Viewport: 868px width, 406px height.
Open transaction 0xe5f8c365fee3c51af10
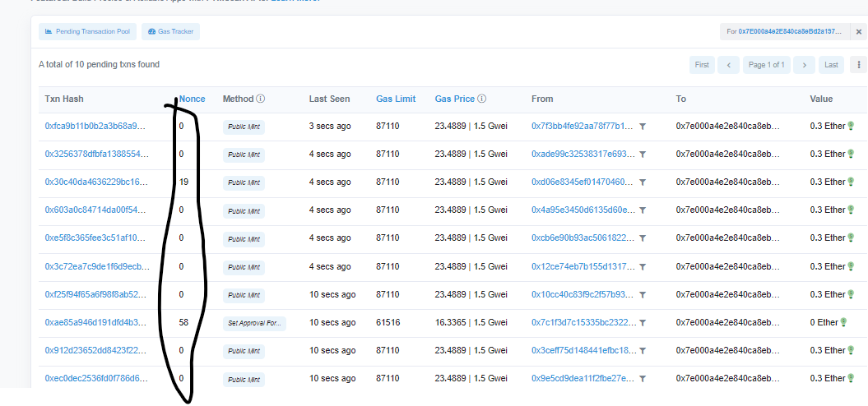95,238
